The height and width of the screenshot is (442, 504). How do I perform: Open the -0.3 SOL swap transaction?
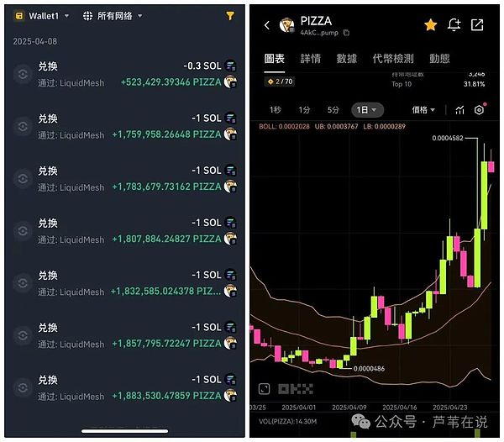pos(124,74)
